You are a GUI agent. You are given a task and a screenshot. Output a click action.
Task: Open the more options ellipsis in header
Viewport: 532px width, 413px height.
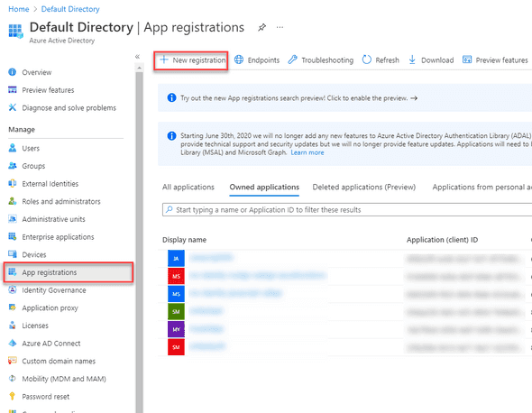point(280,27)
